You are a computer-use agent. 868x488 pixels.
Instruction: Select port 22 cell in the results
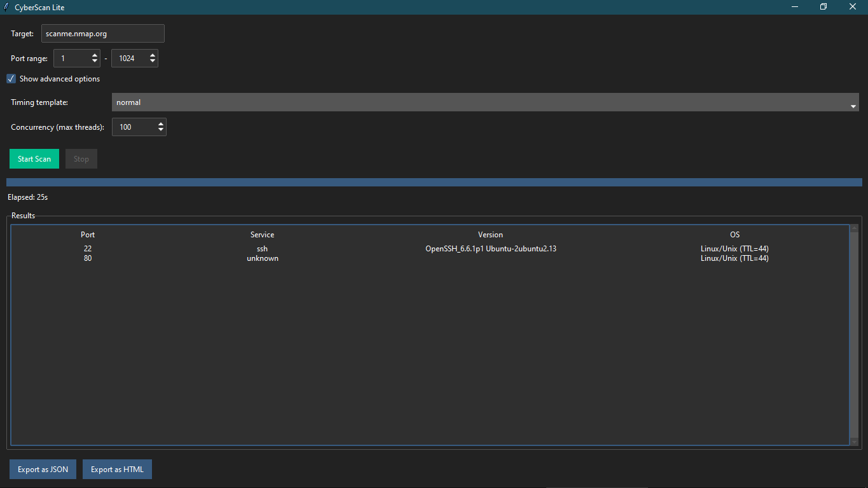[88, 249]
